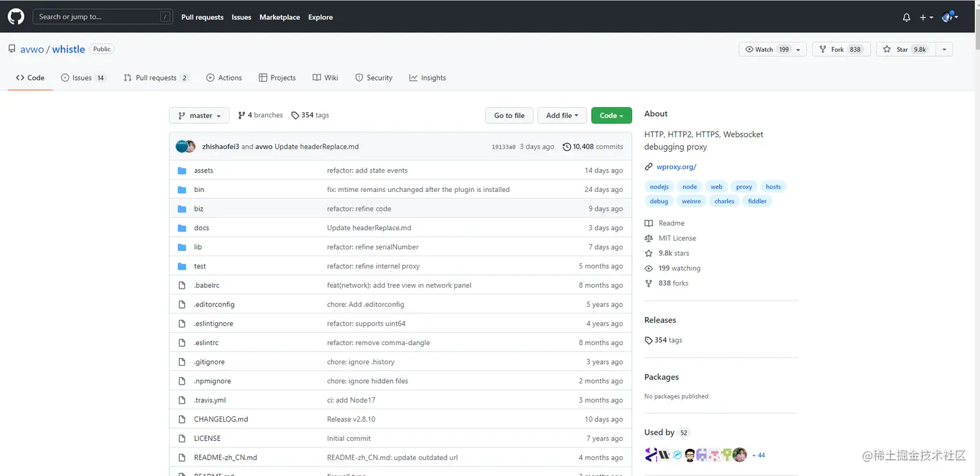Click Go to file button
980x476 pixels.
tap(509, 115)
